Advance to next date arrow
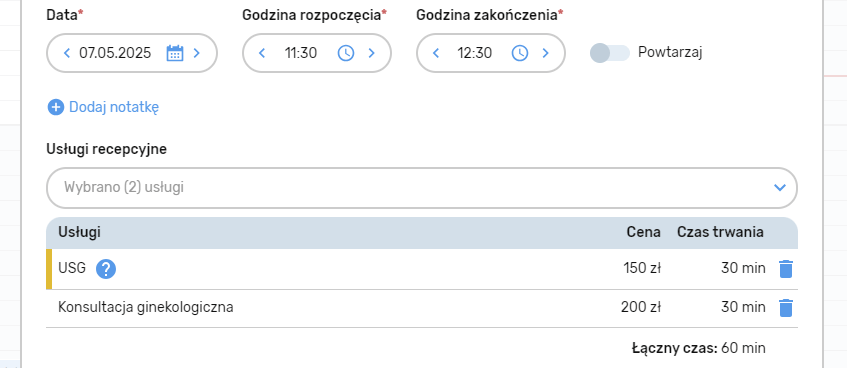The height and width of the screenshot is (368, 847). [x=197, y=53]
